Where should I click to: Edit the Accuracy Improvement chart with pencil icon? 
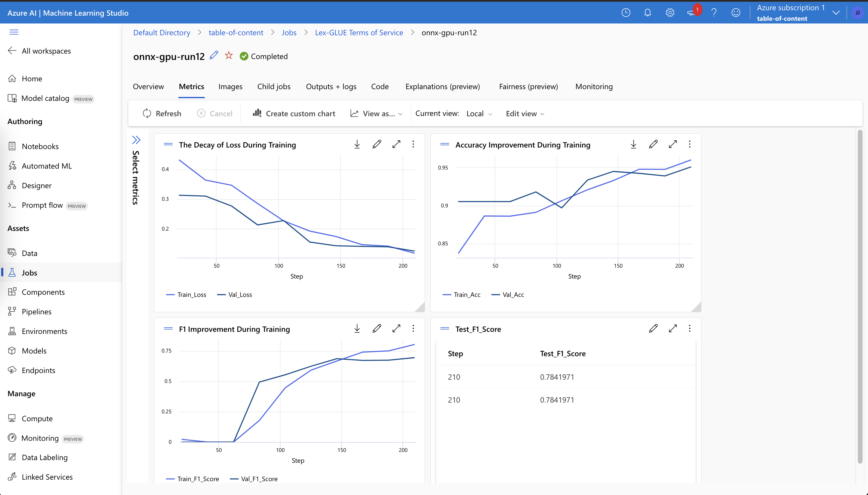click(x=653, y=145)
